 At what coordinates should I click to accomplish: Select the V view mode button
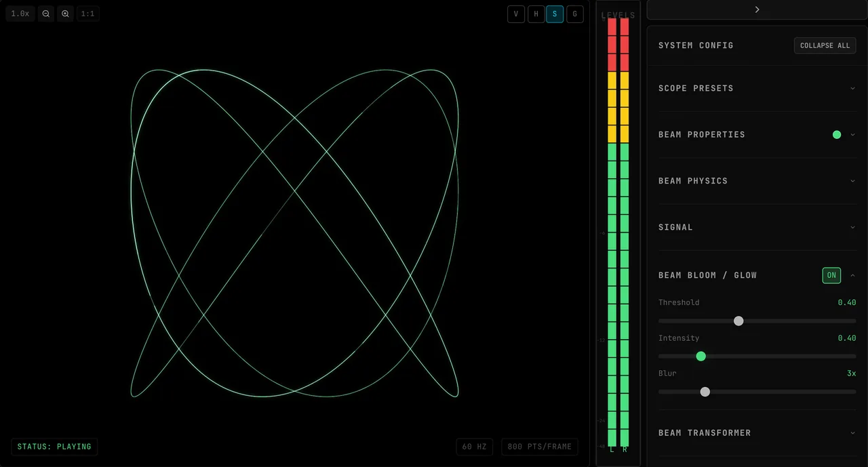[x=516, y=14]
